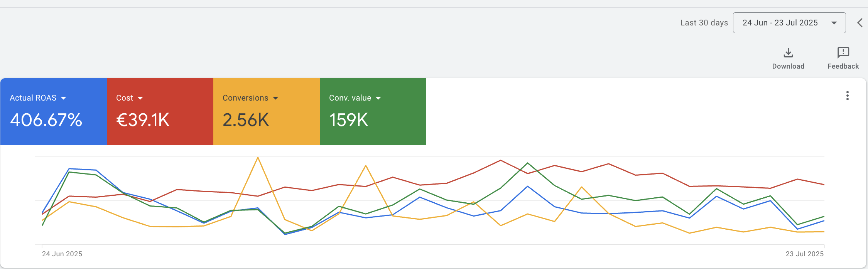Open the Cost metric dropdown
The height and width of the screenshot is (269, 868).
[140, 98]
